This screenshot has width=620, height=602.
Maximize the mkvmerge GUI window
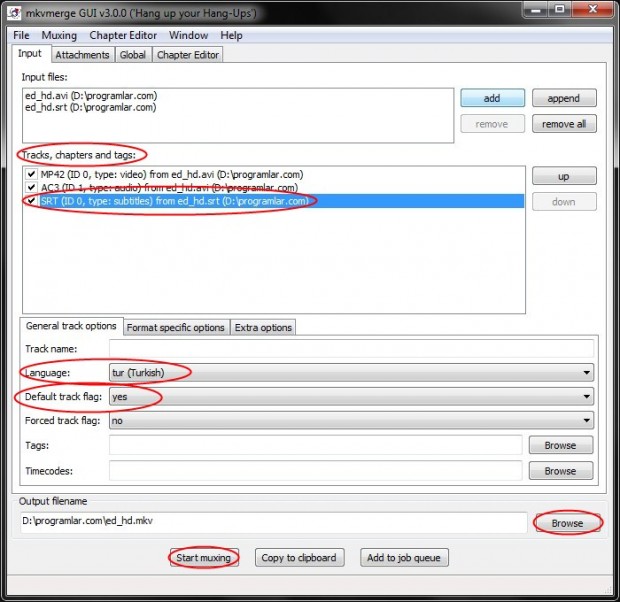coord(560,9)
